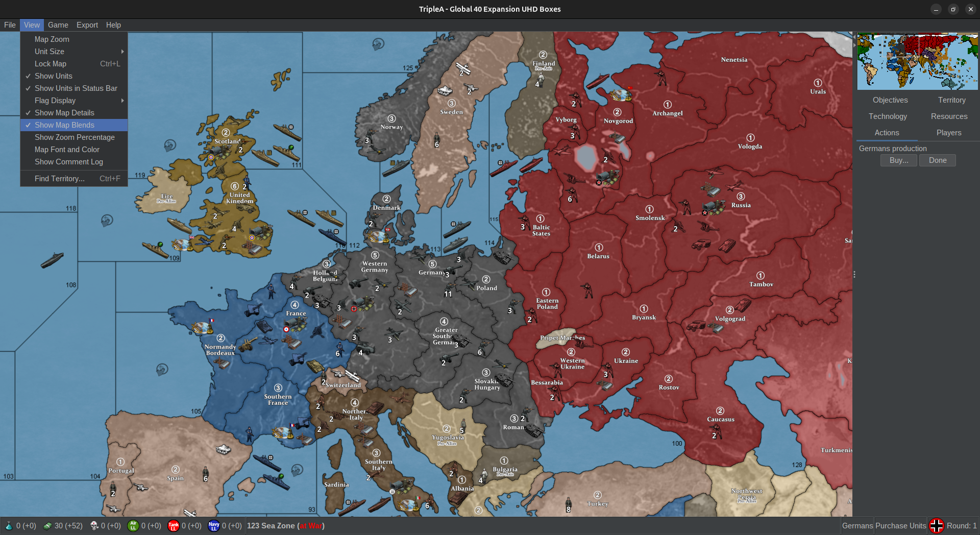
Task: Click the naval base in Normandy Bordeaux
Action: pos(202,327)
